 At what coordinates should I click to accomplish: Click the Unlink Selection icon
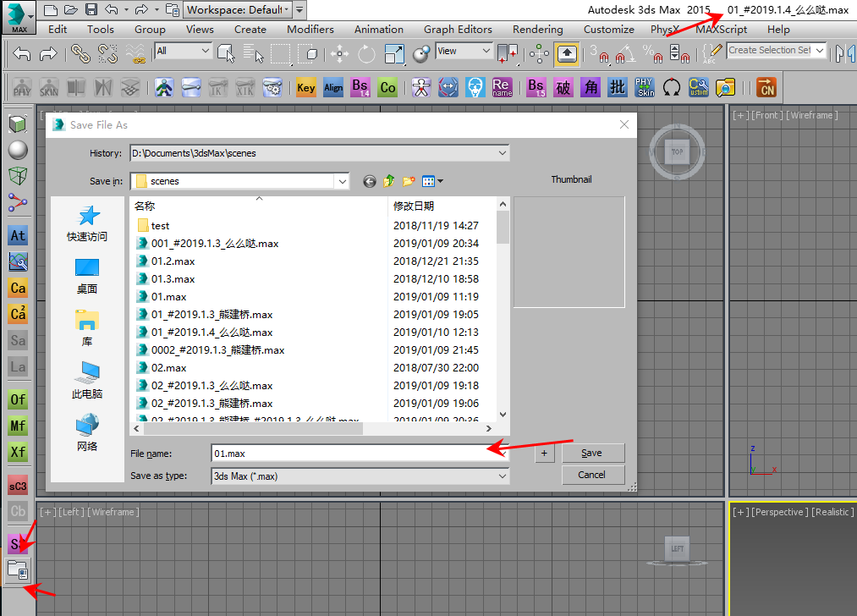pos(107,53)
